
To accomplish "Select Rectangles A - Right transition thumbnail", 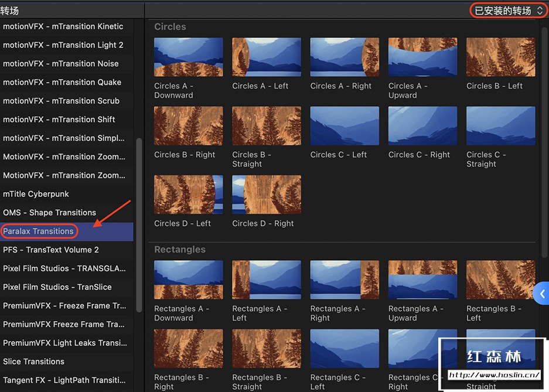I will coord(345,279).
